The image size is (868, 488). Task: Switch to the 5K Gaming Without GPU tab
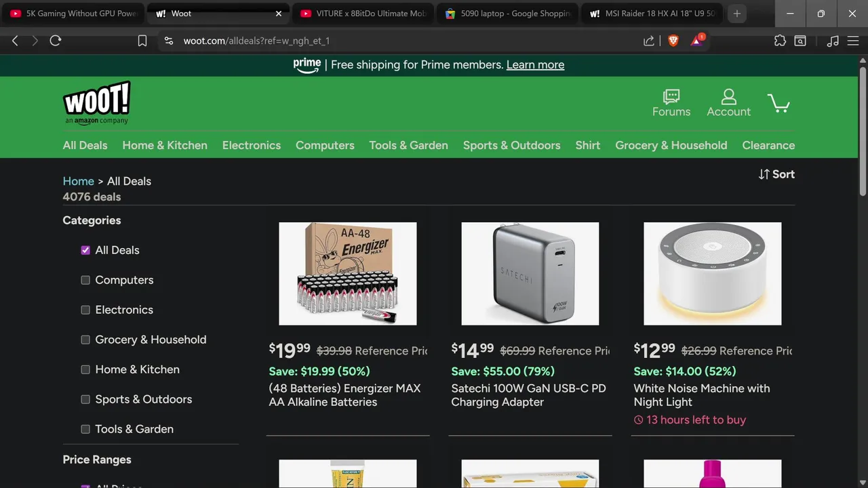click(73, 14)
